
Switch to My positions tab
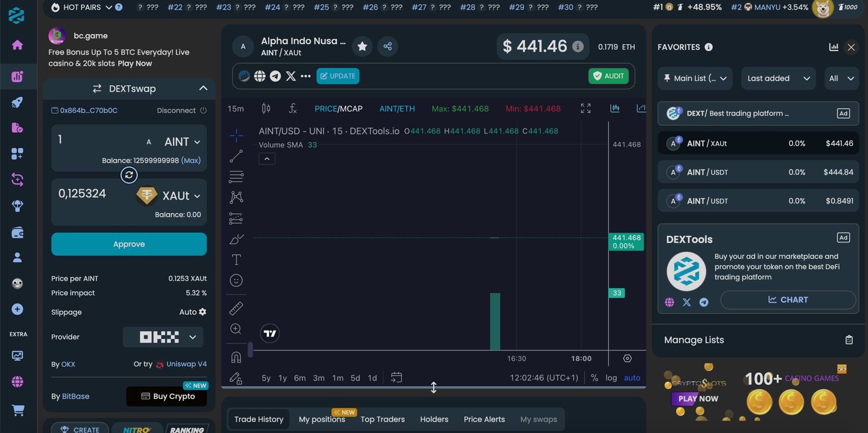coord(322,419)
